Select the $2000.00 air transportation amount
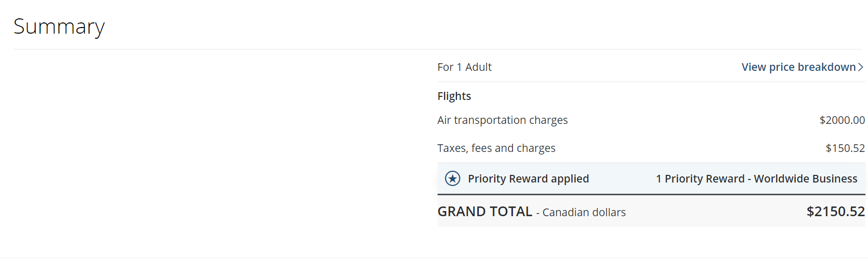Screen dimensions: 868x260 click(842, 120)
